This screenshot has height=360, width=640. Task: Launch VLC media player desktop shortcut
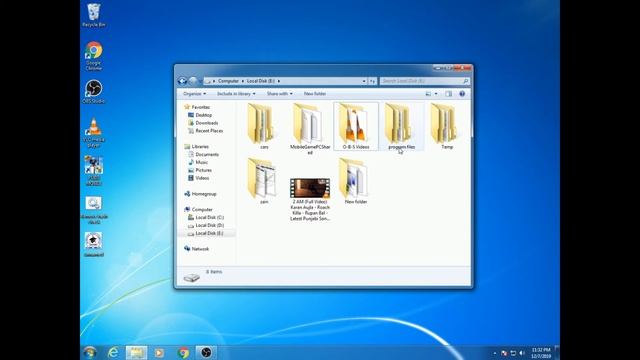[x=93, y=132]
